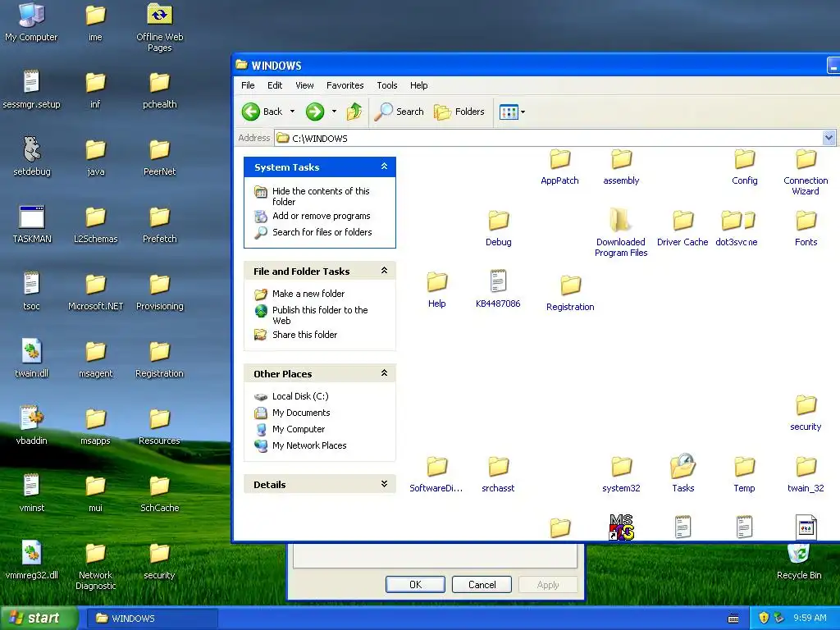The width and height of the screenshot is (840, 630).
Task: Select the Fonts folder
Action: pyautogui.click(x=806, y=229)
